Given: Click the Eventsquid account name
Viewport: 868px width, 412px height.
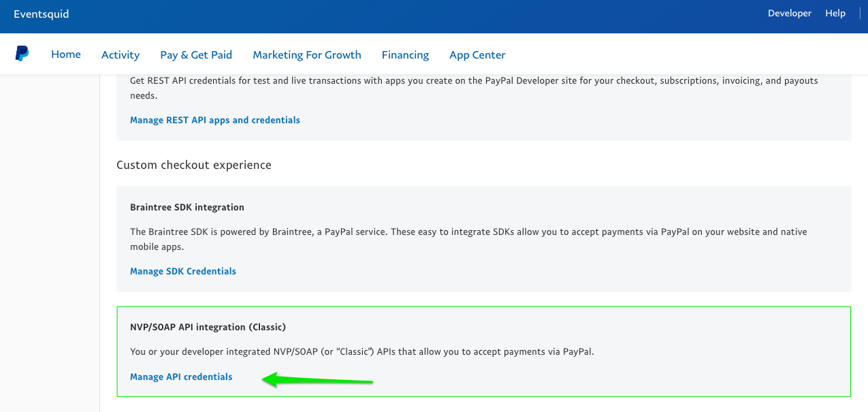Looking at the screenshot, I should 41,14.
